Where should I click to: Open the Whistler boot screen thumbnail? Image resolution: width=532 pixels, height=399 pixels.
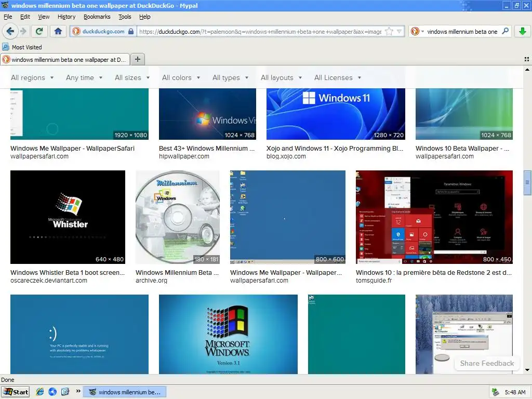(x=68, y=217)
